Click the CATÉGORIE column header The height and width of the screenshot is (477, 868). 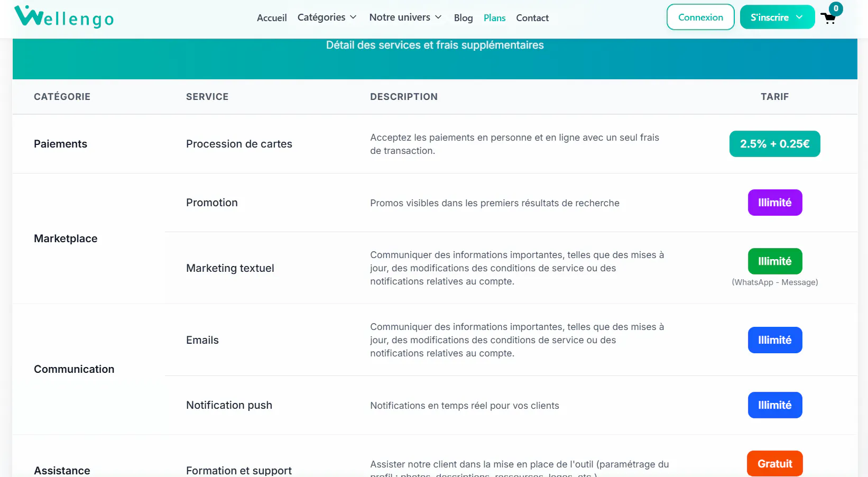pyautogui.click(x=62, y=97)
